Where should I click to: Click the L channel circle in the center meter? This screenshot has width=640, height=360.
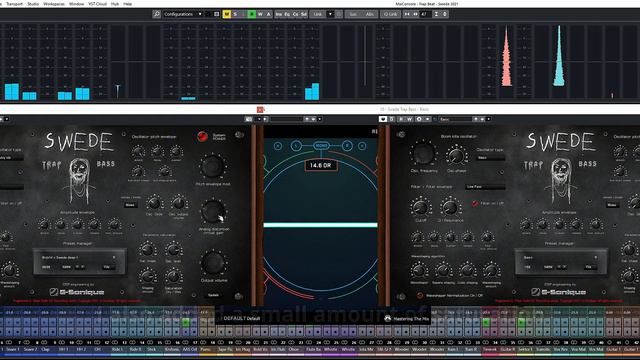point(296,145)
